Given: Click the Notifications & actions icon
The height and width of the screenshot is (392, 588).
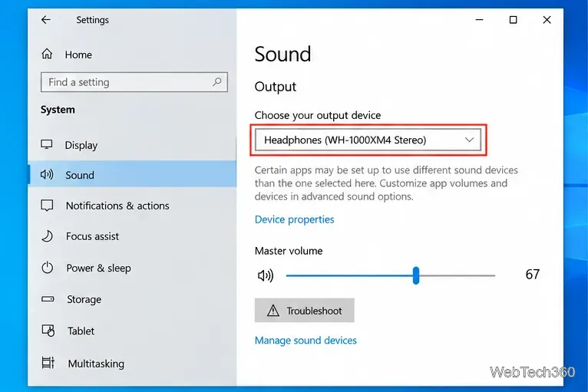Looking at the screenshot, I should 48,206.
